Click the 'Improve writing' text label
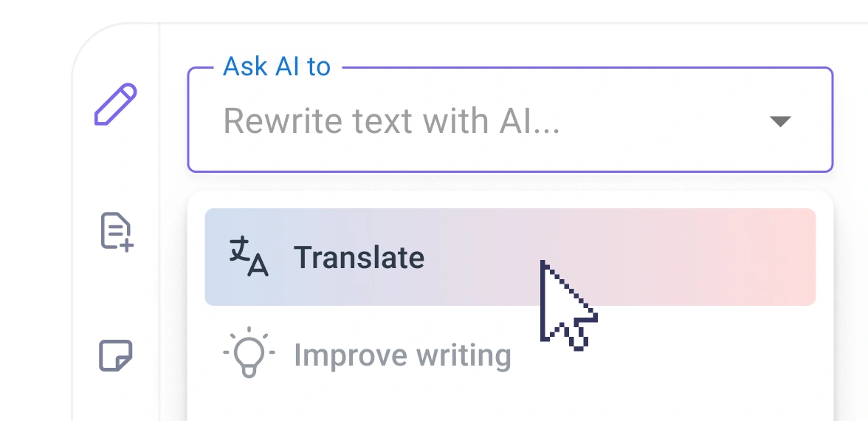 click(x=402, y=355)
